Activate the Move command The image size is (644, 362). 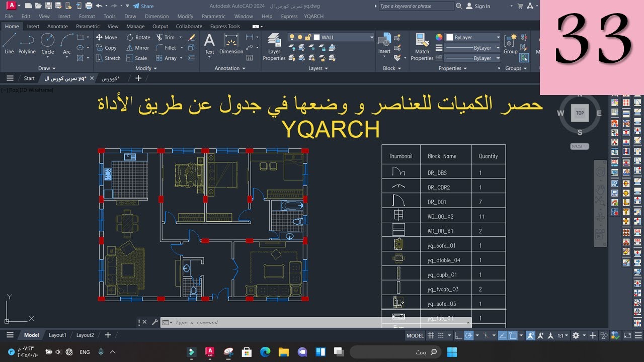coord(107,37)
